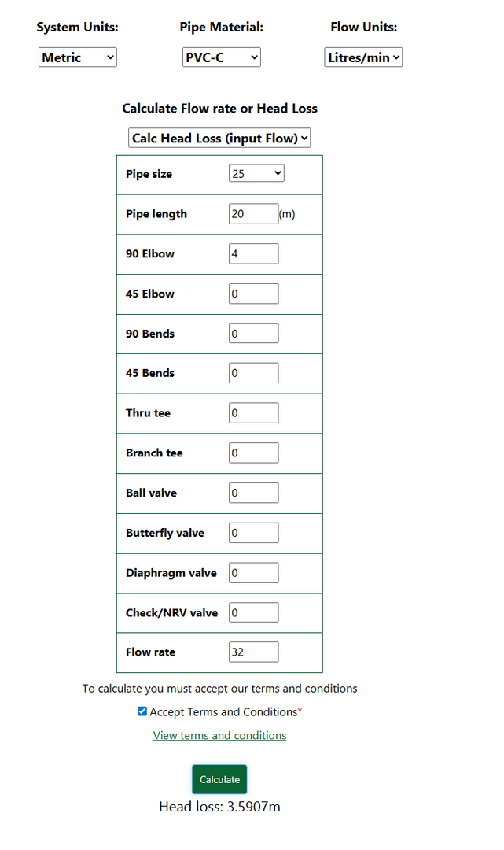Open the System Units dropdown
Screen dimensions: 504x850
77,57
